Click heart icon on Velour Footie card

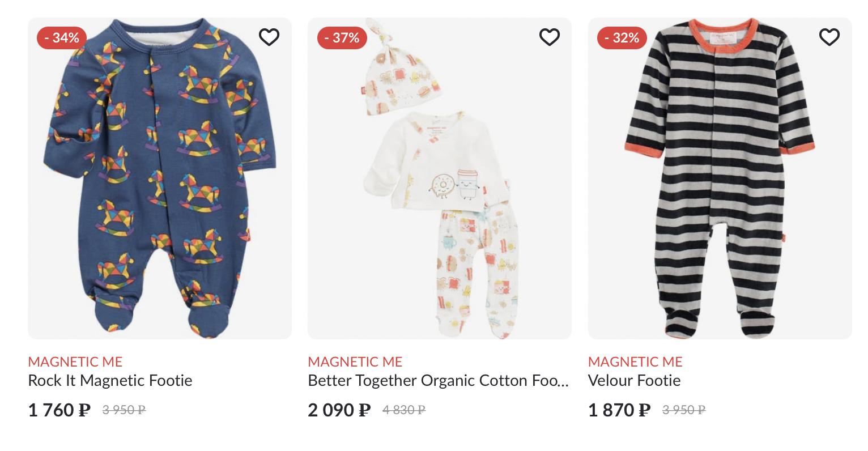(x=829, y=37)
